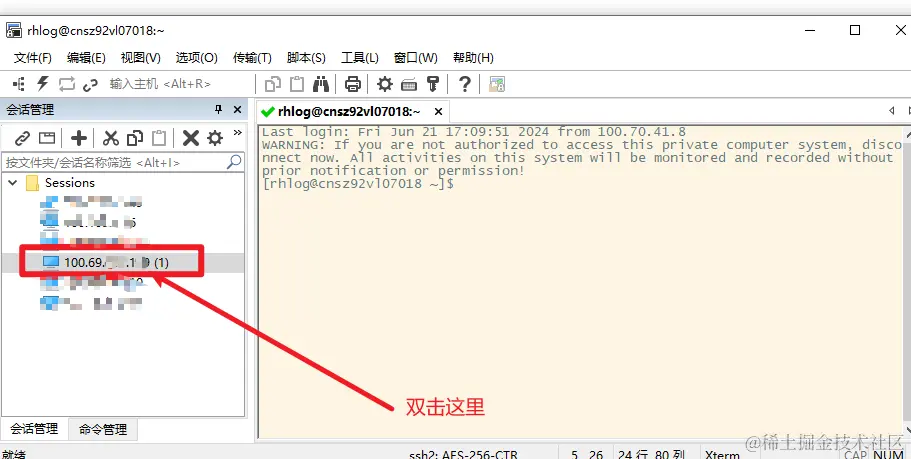Click 'ssh2: AES-256-CTR' in status bar
Viewport: 911px width, 459px height.
[x=463, y=454]
